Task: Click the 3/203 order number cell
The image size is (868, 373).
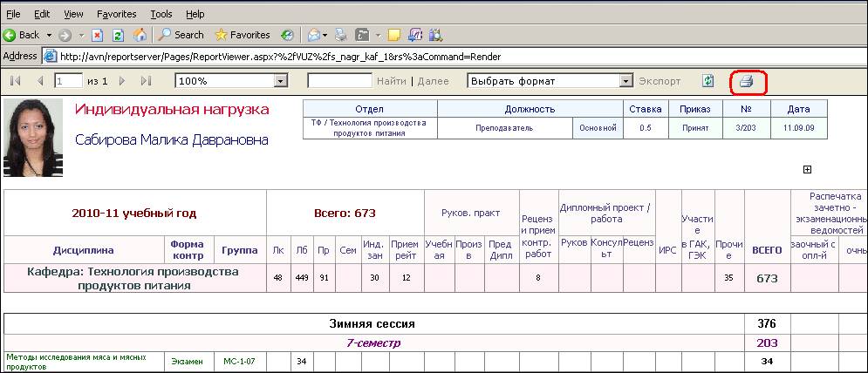Action: pyautogui.click(x=747, y=128)
